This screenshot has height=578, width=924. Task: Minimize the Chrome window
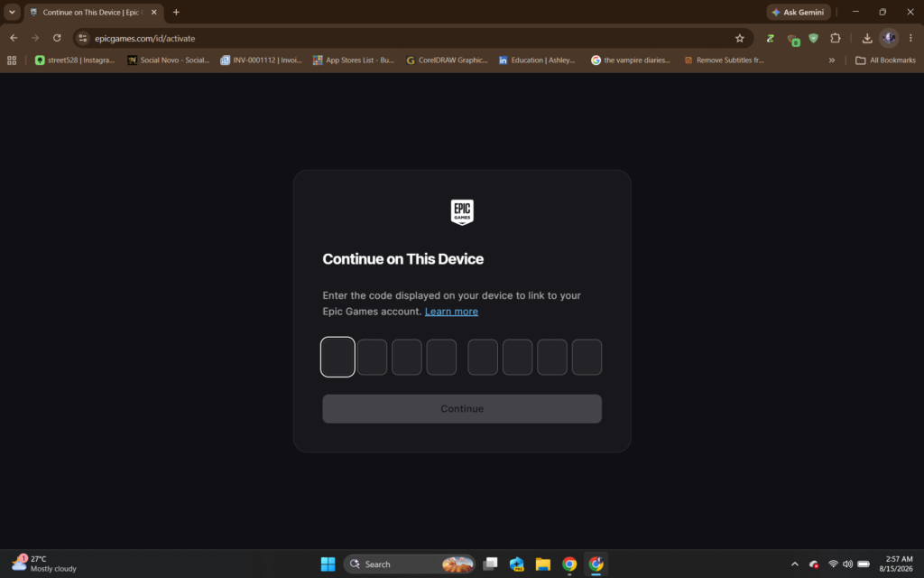855,12
